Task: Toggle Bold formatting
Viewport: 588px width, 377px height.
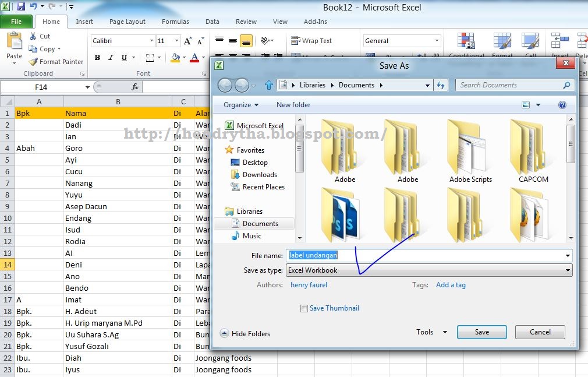Action: point(97,58)
